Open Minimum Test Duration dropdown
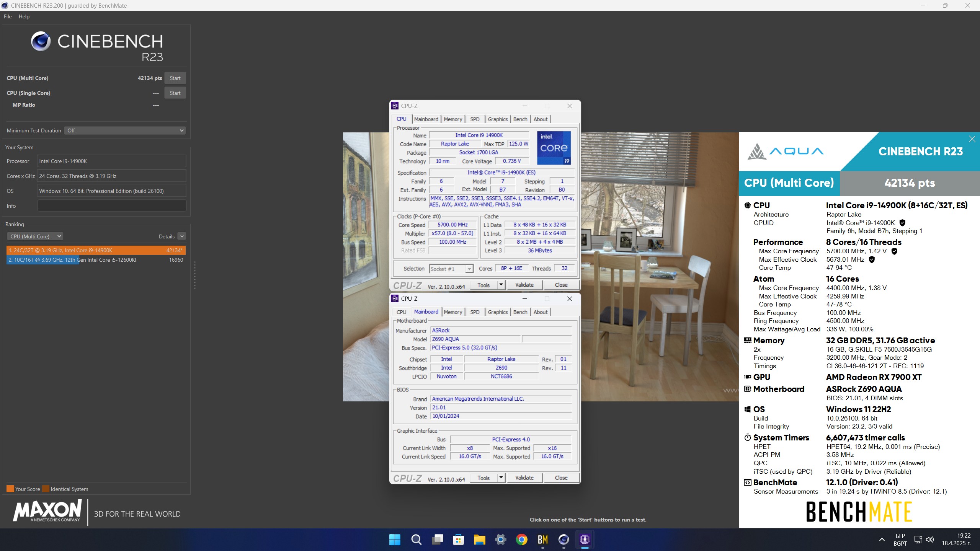The height and width of the screenshot is (551, 980). (x=125, y=130)
